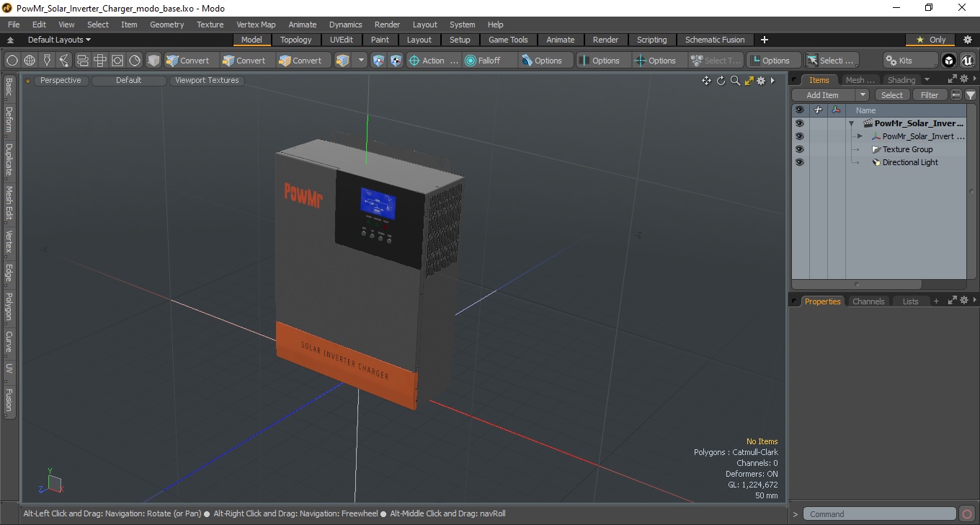Click the wireframe globe icon in the toolbar
Image resolution: width=980 pixels, height=525 pixels.
coord(30,61)
